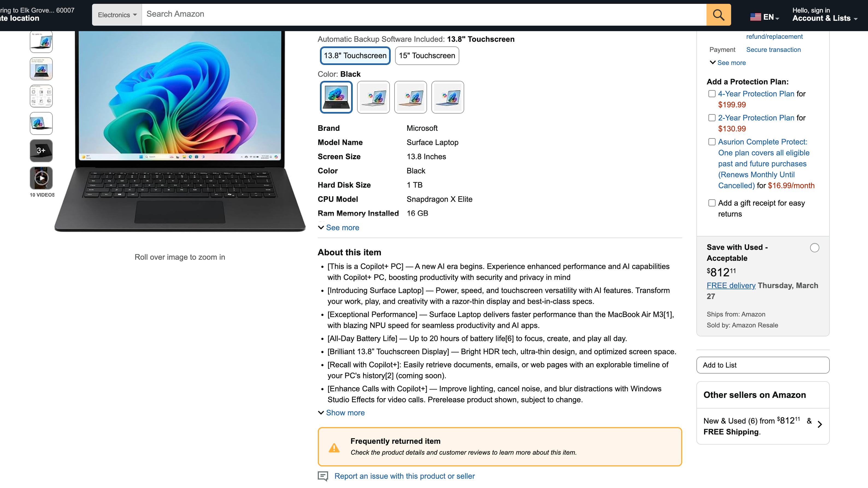Image resolution: width=868 pixels, height=488 pixels.
Task: Open the EN language flag selector
Action: pyautogui.click(x=764, y=17)
